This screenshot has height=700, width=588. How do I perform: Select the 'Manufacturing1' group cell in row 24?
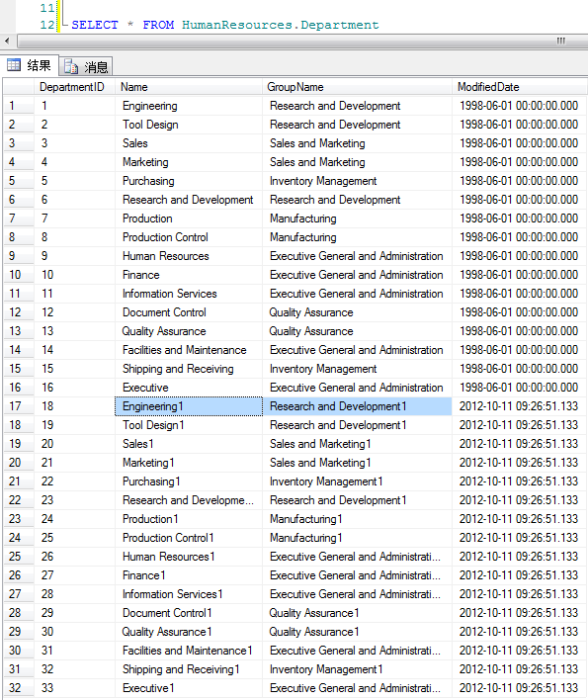pyautogui.click(x=357, y=538)
